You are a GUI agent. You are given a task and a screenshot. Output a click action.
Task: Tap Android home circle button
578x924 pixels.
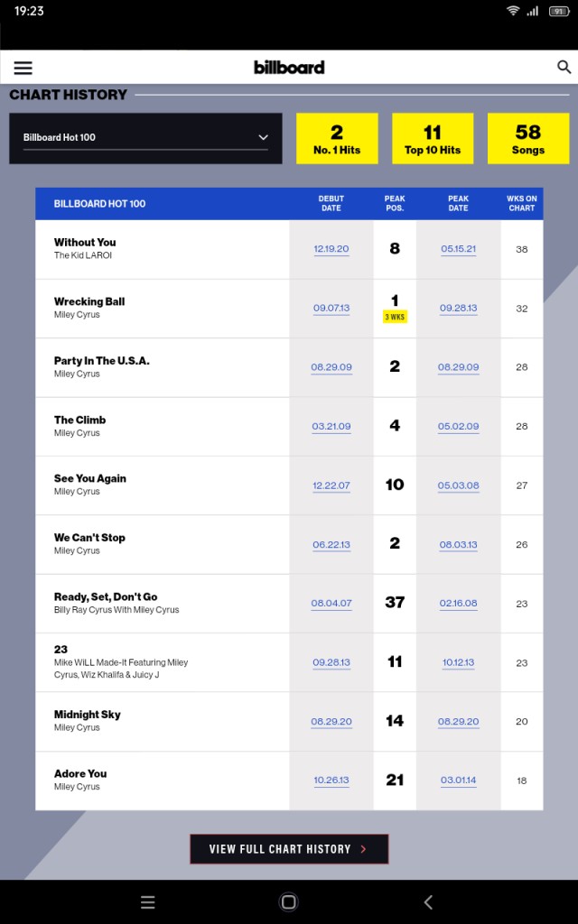click(x=288, y=901)
